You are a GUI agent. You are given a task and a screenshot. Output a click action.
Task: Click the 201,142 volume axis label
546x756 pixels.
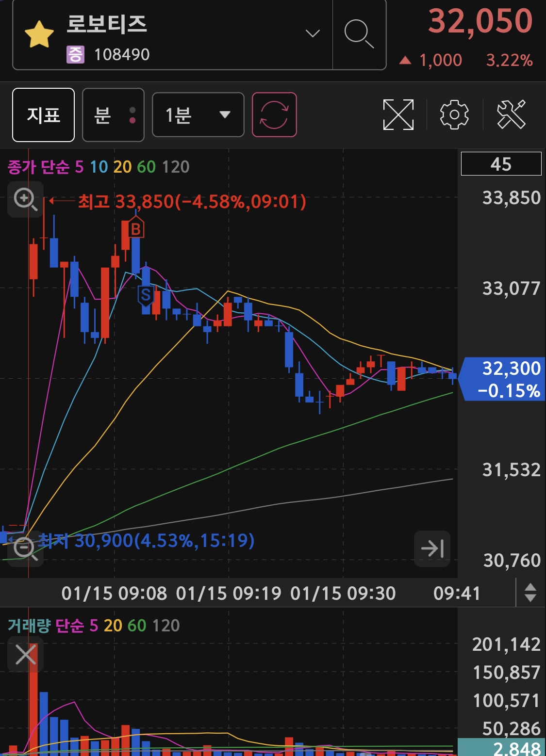[506, 644]
